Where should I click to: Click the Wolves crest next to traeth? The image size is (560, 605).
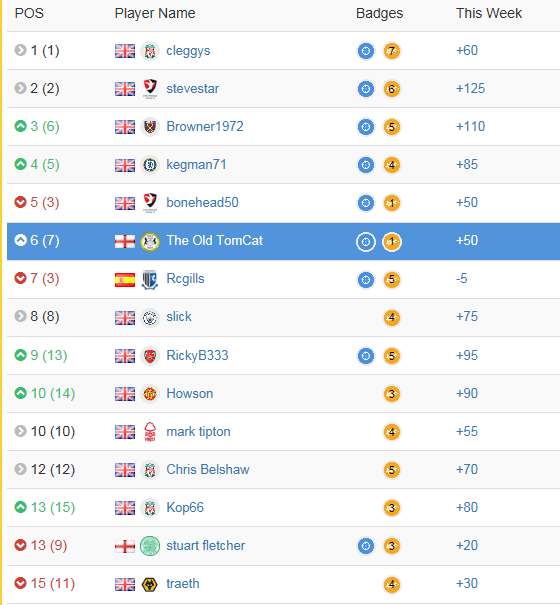pyautogui.click(x=150, y=585)
